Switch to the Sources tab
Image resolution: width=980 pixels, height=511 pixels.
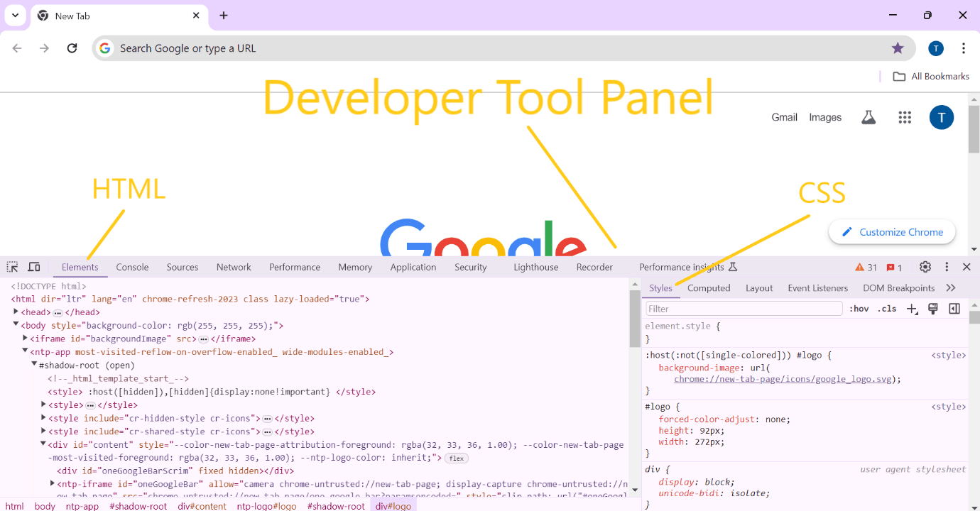click(x=183, y=268)
